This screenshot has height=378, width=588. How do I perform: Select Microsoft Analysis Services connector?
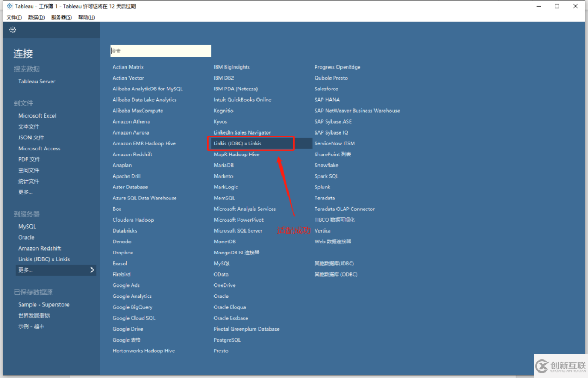coord(244,209)
